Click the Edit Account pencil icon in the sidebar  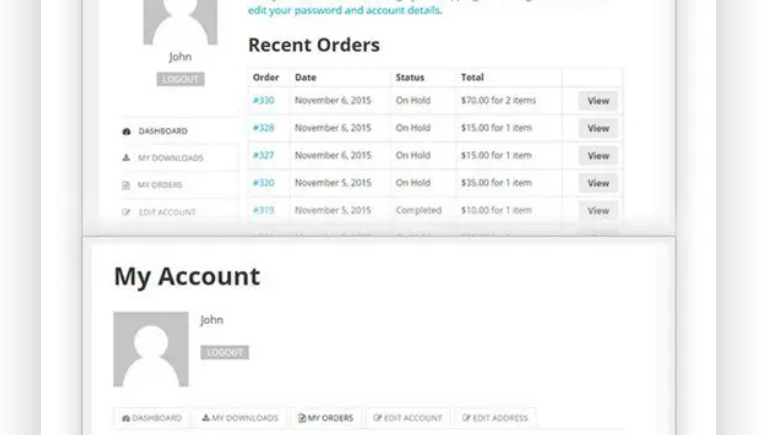127,212
